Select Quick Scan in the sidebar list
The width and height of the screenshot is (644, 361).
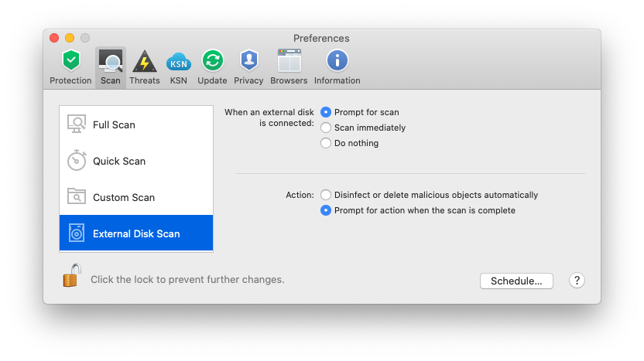pos(136,161)
